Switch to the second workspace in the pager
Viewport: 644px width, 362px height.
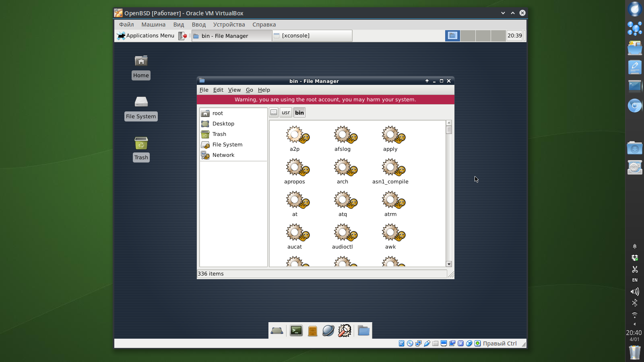coord(468,36)
